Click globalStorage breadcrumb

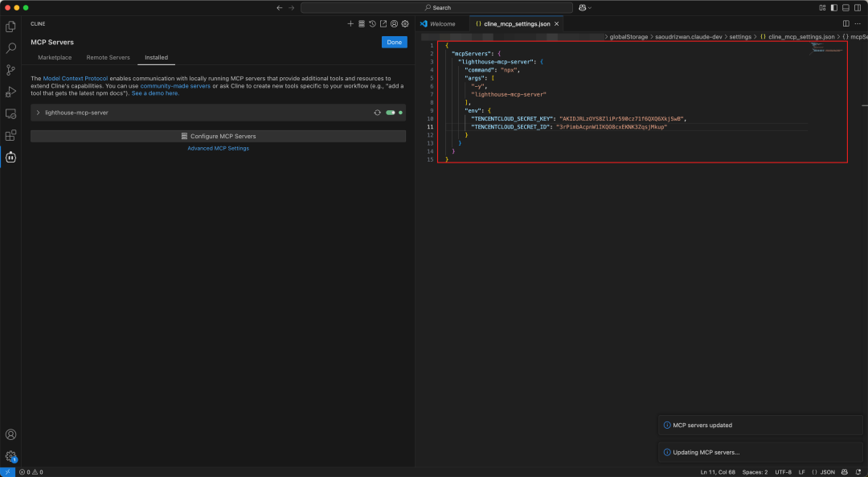pos(628,37)
